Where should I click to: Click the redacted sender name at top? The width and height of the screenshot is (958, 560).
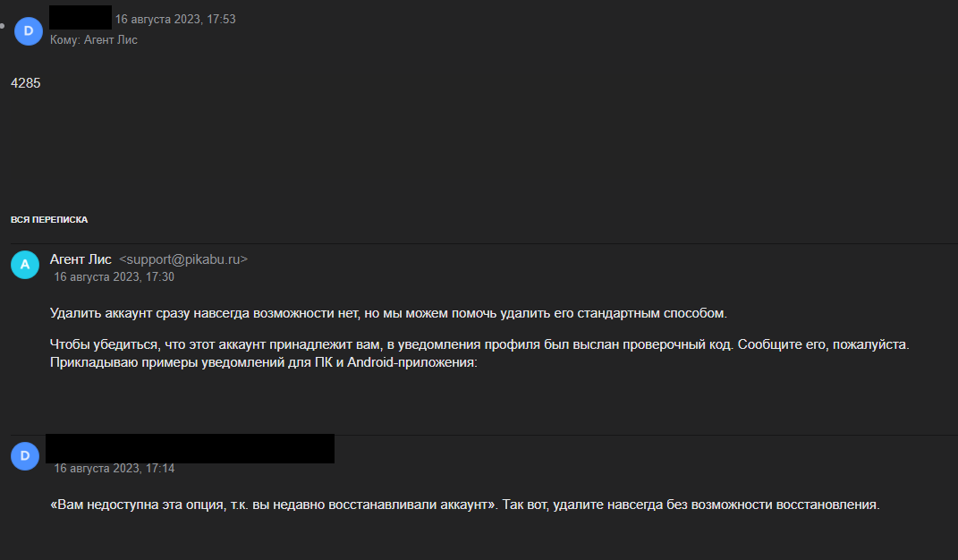click(x=81, y=18)
